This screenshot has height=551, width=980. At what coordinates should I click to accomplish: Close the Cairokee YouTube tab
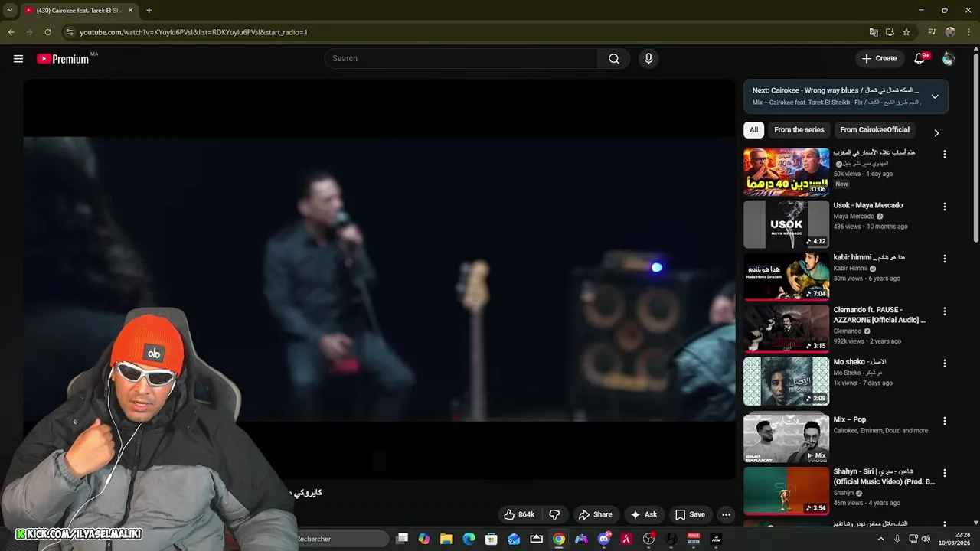point(130,10)
